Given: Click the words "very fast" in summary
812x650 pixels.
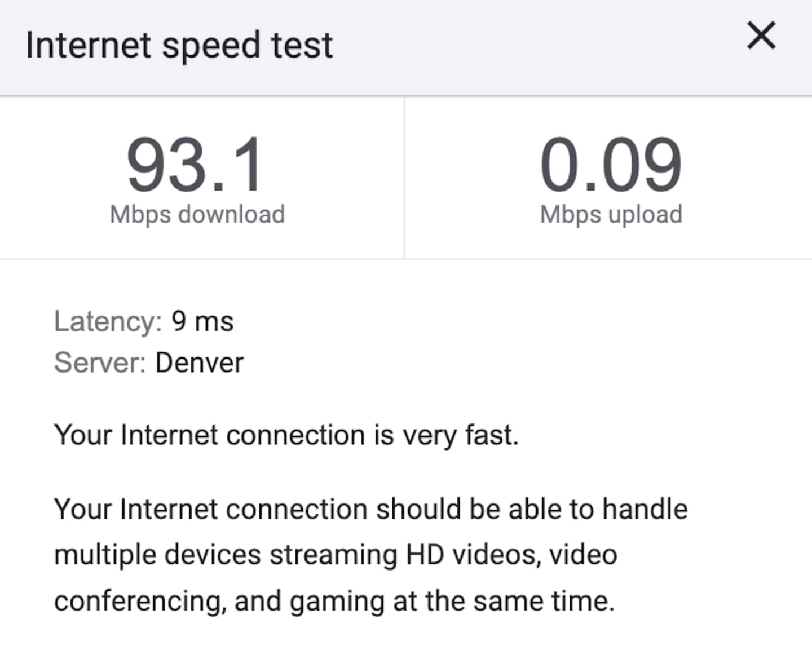Looking at the screenshot, I should tap(459, 435).
